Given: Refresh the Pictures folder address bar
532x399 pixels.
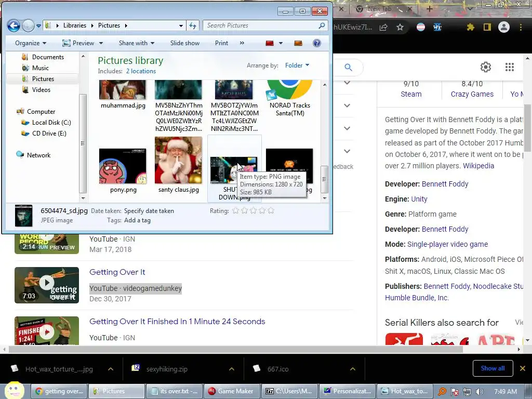Looking at the screenshot, I should (193, 25).
